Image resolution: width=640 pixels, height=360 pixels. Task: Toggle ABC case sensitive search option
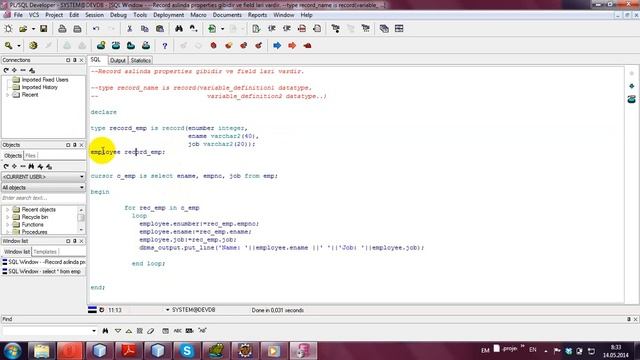[178, 331]
